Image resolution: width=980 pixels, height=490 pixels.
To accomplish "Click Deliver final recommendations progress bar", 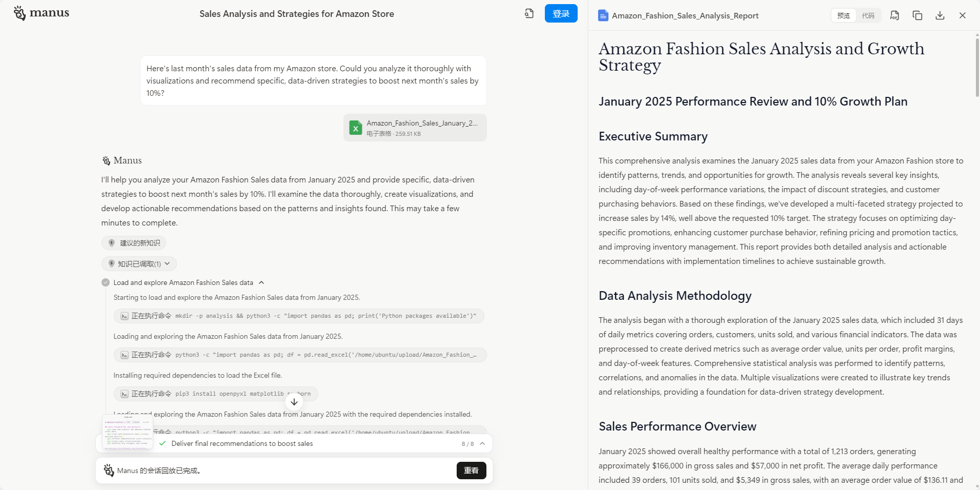I will [x=294, y=444].
